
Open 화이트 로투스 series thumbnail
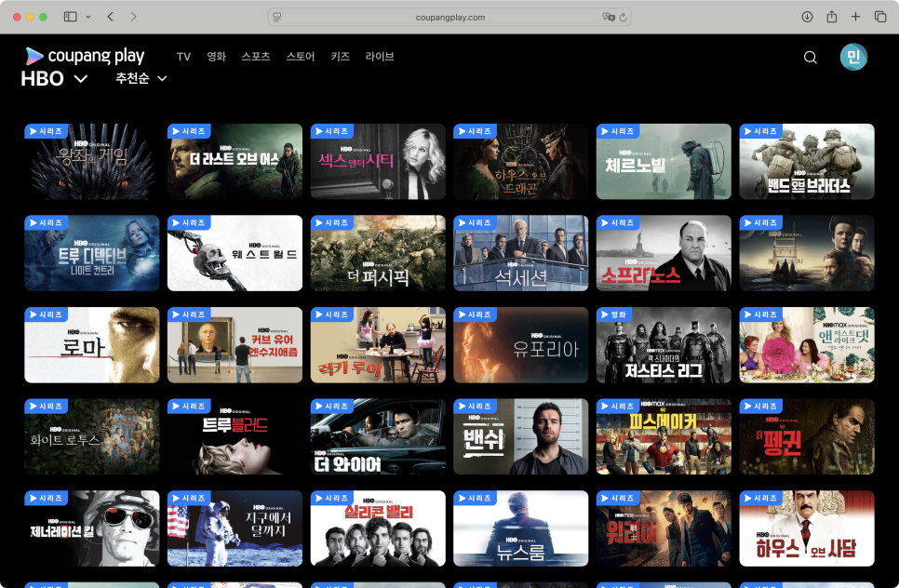click(92, 436)
